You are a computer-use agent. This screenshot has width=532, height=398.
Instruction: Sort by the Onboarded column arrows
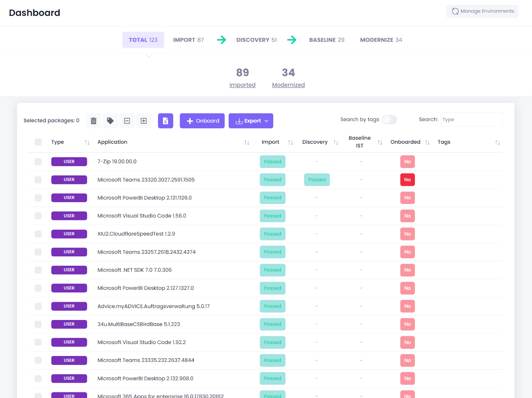428,142
